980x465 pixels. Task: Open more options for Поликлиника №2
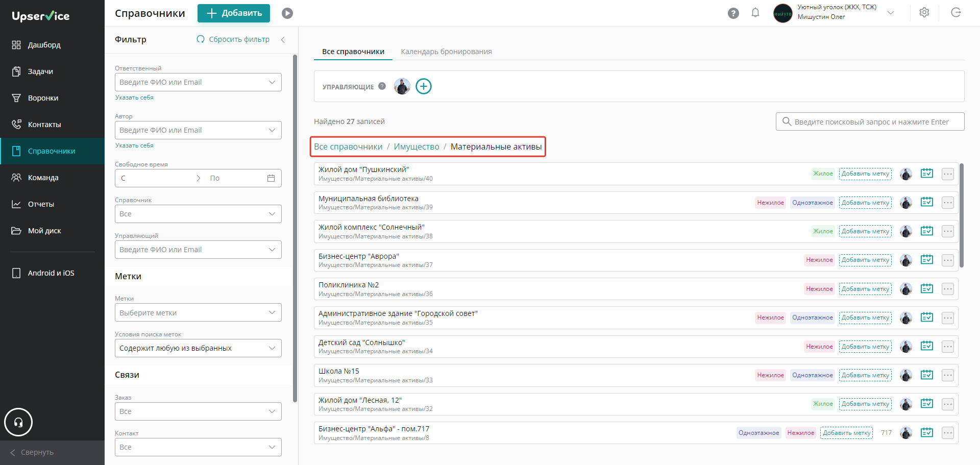948,289
